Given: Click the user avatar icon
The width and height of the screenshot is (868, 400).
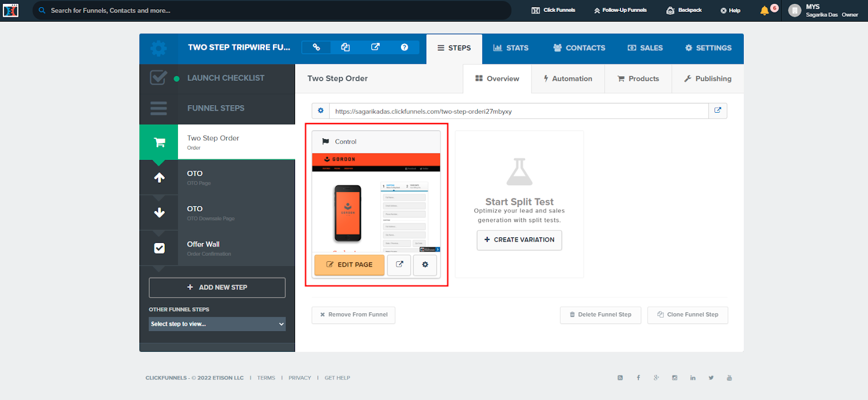Looking at the screenshot, I should coord(795,10).
